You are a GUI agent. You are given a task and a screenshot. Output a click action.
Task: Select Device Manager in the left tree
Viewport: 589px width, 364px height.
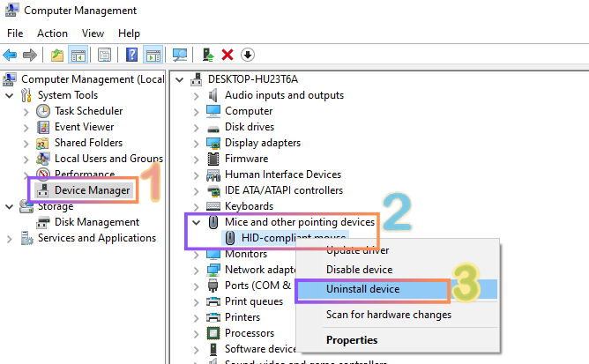pyautogui.click(x=92, y=189)
